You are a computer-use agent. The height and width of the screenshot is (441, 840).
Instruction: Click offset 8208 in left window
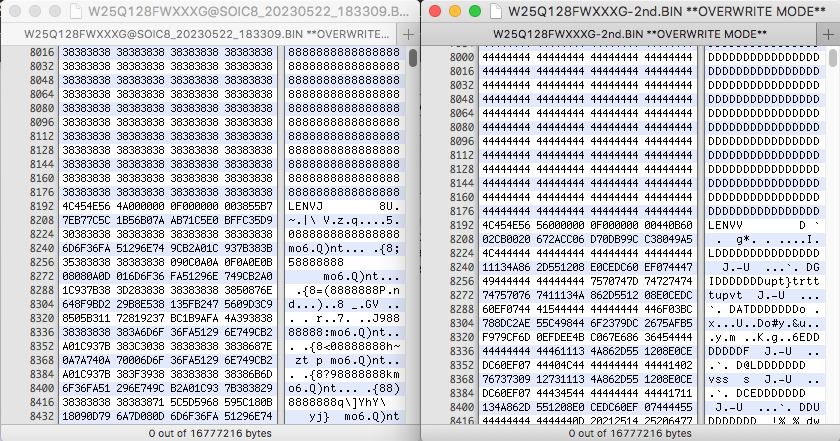tap(42, 220)
